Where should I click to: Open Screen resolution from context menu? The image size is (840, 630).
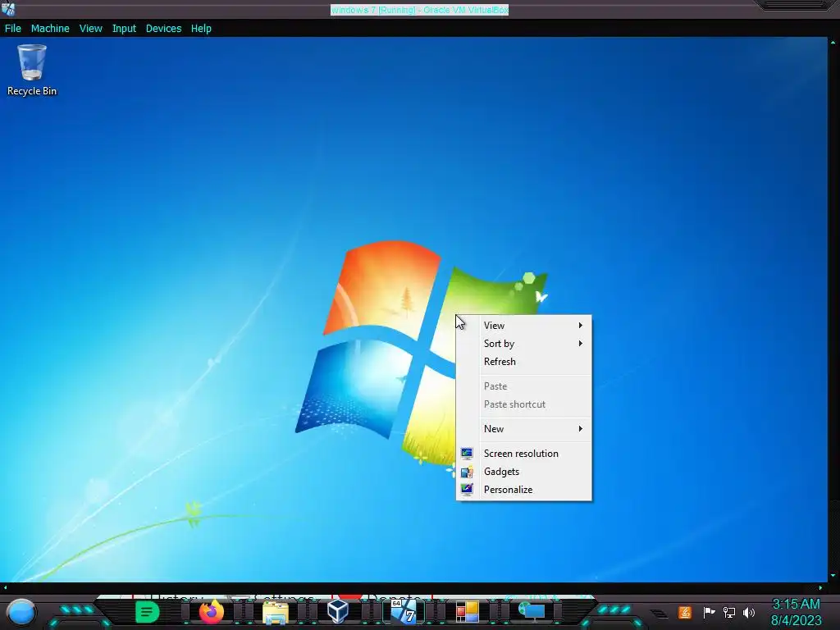point(524,453)
